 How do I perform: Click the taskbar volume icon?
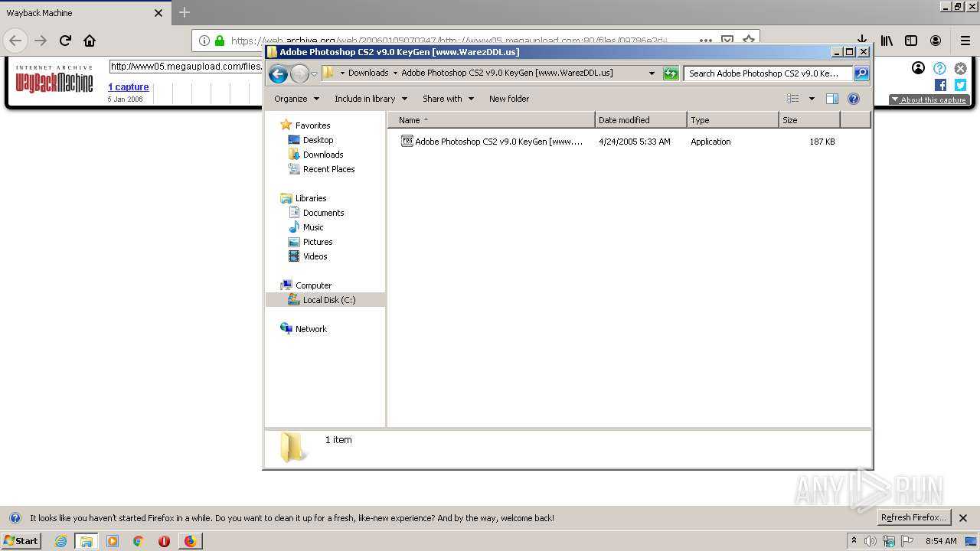871,541
